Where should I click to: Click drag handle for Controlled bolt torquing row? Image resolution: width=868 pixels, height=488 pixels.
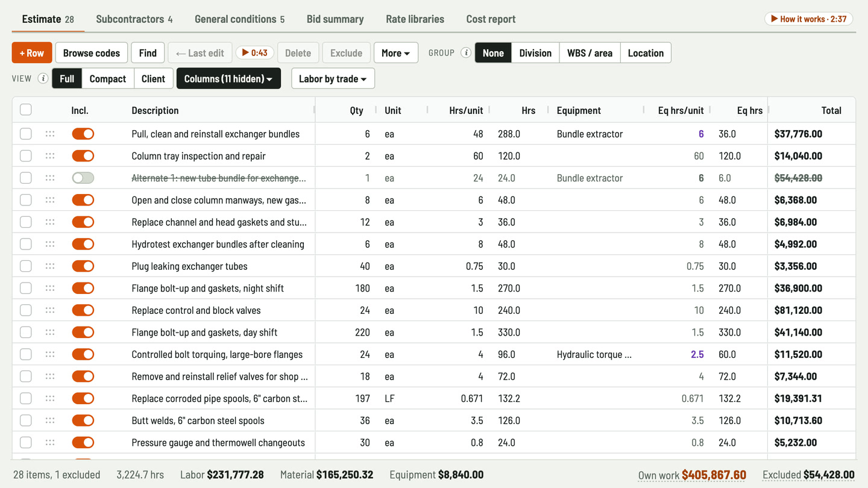click(50, 354)
